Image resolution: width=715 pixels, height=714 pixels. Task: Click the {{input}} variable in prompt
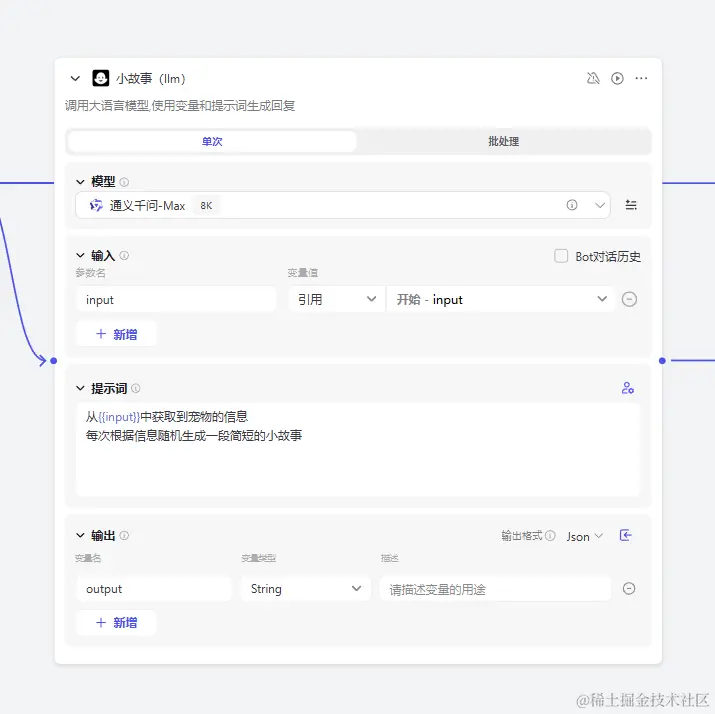(x=119, y=417)
